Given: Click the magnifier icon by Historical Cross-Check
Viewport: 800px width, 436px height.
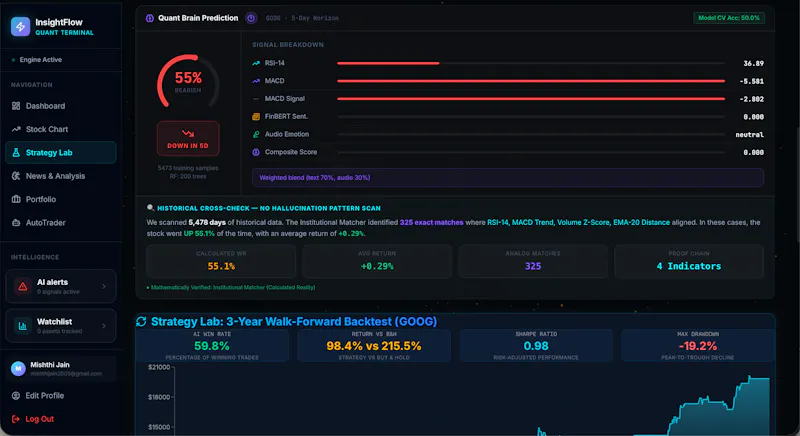Looking at the screenshot, I should [x=151, y=208].
